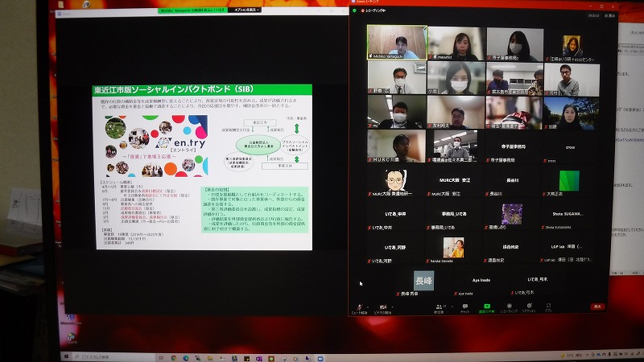
Task: Click green sharing notice for Michiko Yamaguchi
Action: click(x=192, y=10)
